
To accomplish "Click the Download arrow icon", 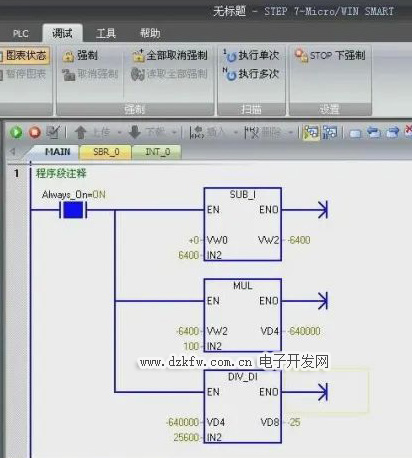I will click(x=135, y=132).
